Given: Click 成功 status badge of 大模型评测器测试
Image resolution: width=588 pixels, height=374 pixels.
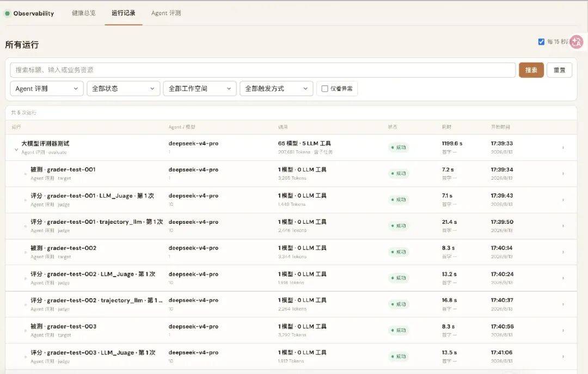Looking at the screenshot, I should (399, 148).
